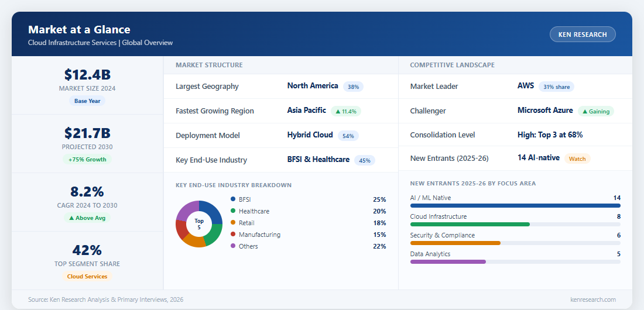
Task: Click the COMPETITIVE LANDSCAPE section header
Action: click(x=452, y=65)
